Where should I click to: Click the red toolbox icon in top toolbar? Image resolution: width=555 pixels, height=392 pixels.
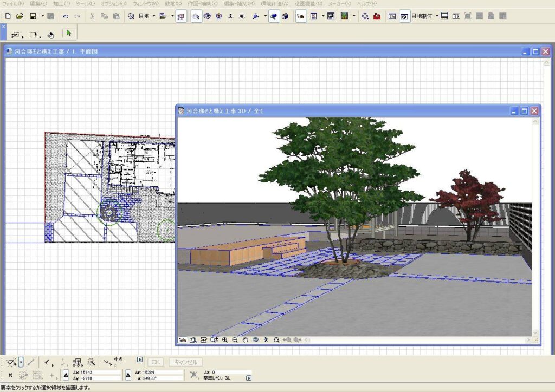pos(377,16)
